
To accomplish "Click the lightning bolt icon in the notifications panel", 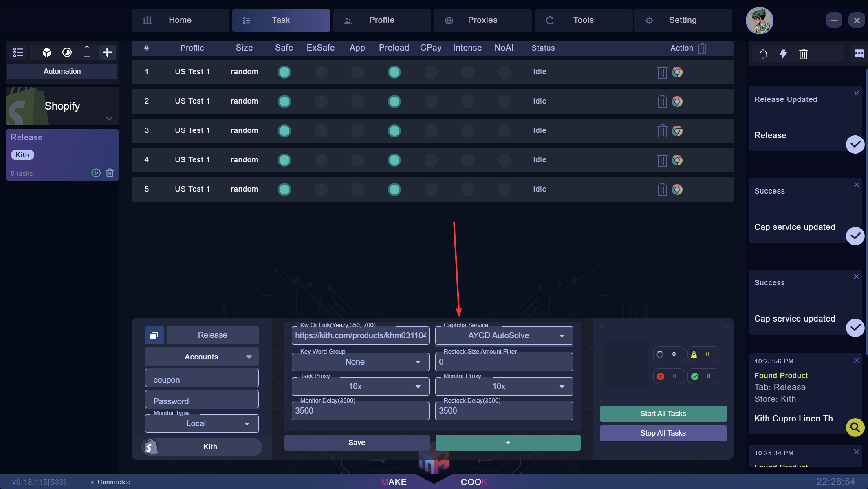I will point(783,54).
